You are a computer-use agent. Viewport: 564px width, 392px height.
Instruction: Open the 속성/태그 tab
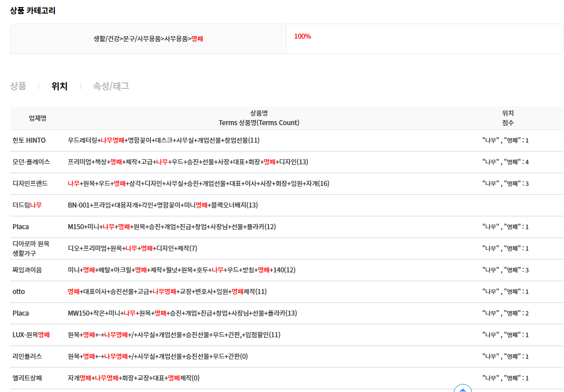[111, 86]
